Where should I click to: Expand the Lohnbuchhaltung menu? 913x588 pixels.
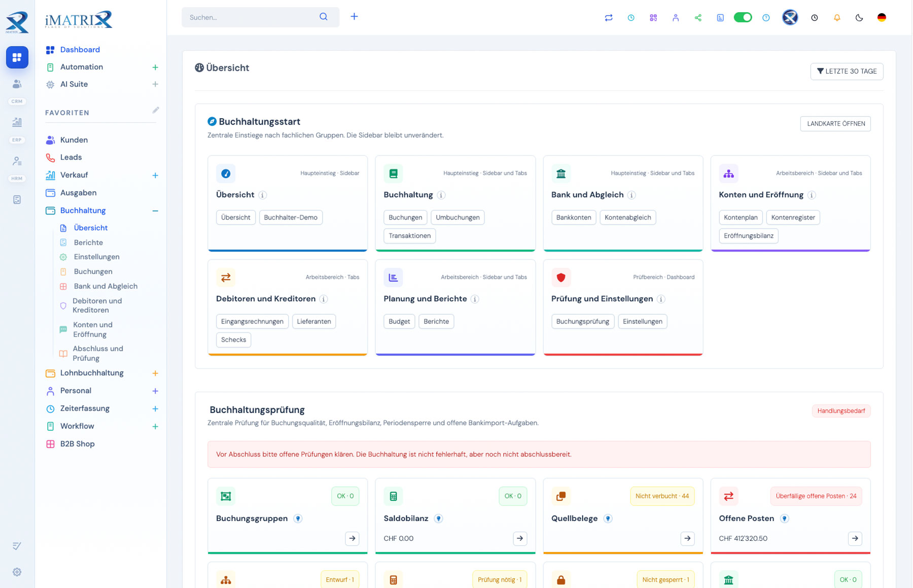[155, 373]
